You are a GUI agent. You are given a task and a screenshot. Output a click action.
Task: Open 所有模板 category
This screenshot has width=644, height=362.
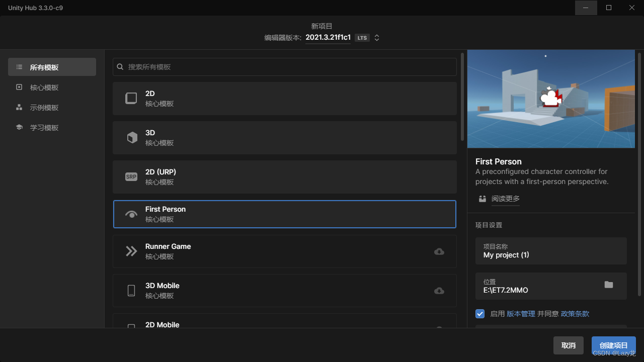click(52, 67)
